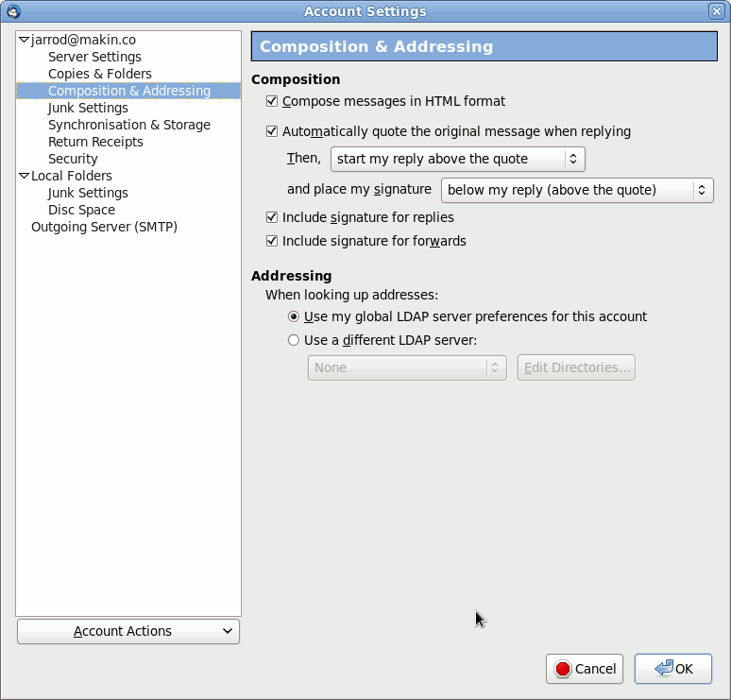Select Composition & Addressing in sidebar
Viewport: 731px width, 700px height.
pyautogui.click(x=129, y=91)
